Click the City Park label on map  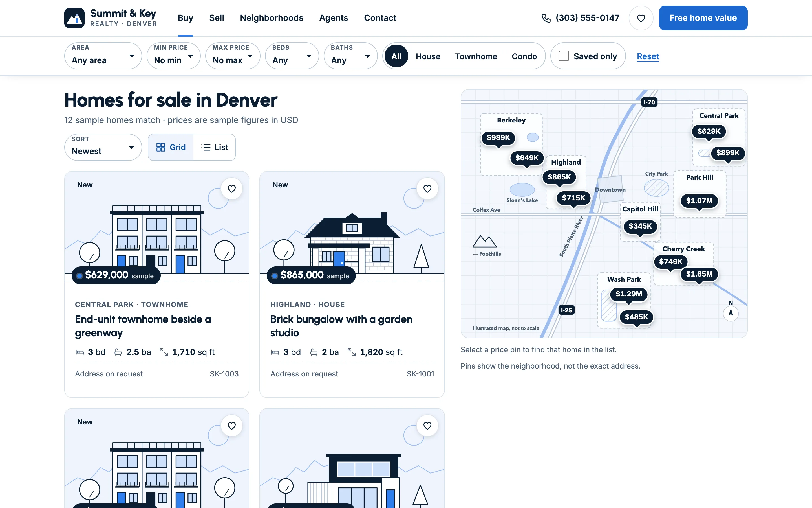[x=656, y=174]
